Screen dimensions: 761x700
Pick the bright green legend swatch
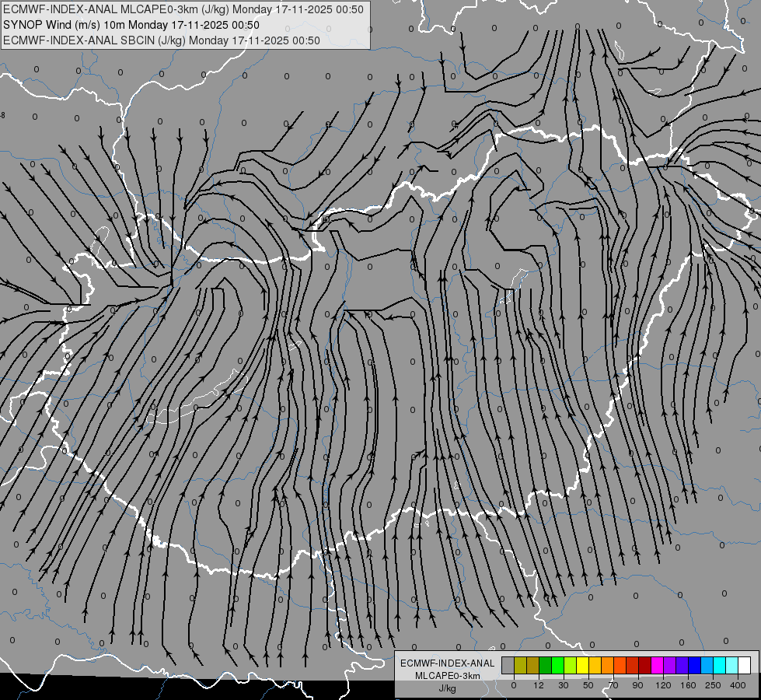pos(557,666)
